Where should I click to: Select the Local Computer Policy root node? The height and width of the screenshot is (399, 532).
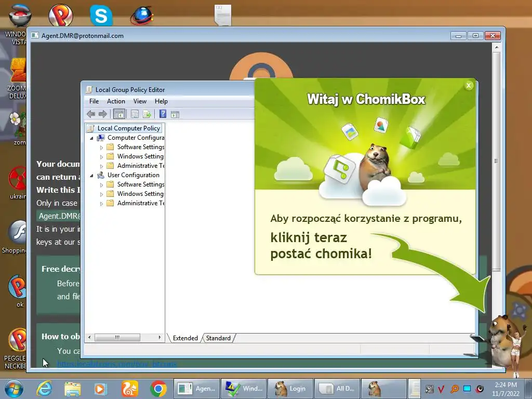[124, 128]
